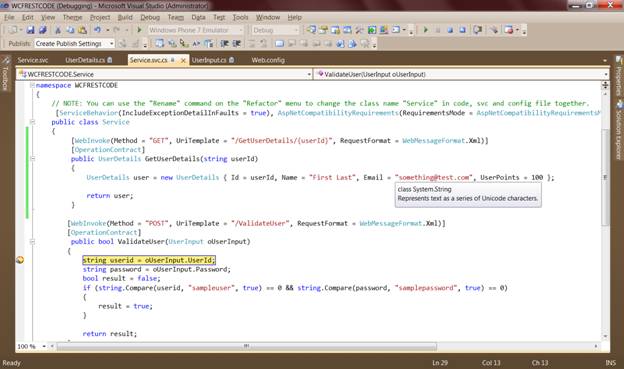
Task: Collapse the ValidateUser method outline
Action: [33, 241]
